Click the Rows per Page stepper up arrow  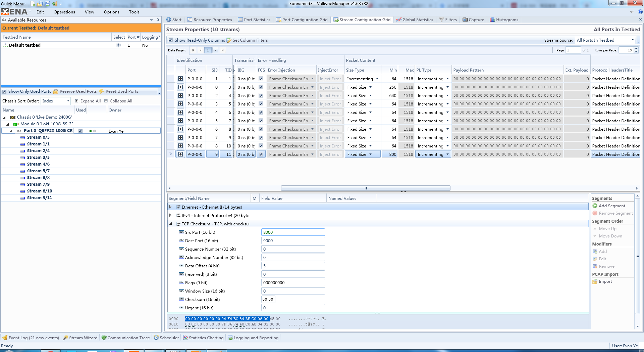[636, 49]
